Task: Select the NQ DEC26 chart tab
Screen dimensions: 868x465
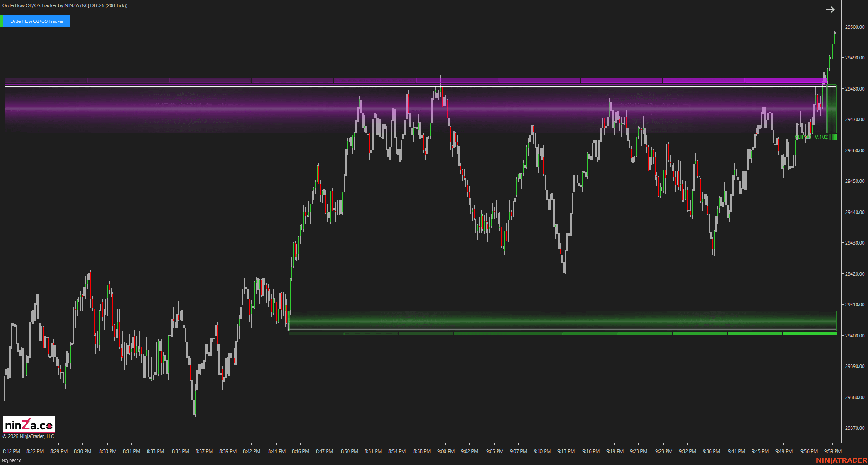Action: pyautogui.click(x=12, y=460)
